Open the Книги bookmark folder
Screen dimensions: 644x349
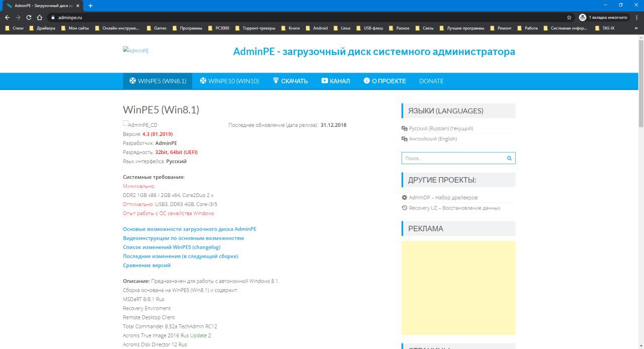click(290, 28)
